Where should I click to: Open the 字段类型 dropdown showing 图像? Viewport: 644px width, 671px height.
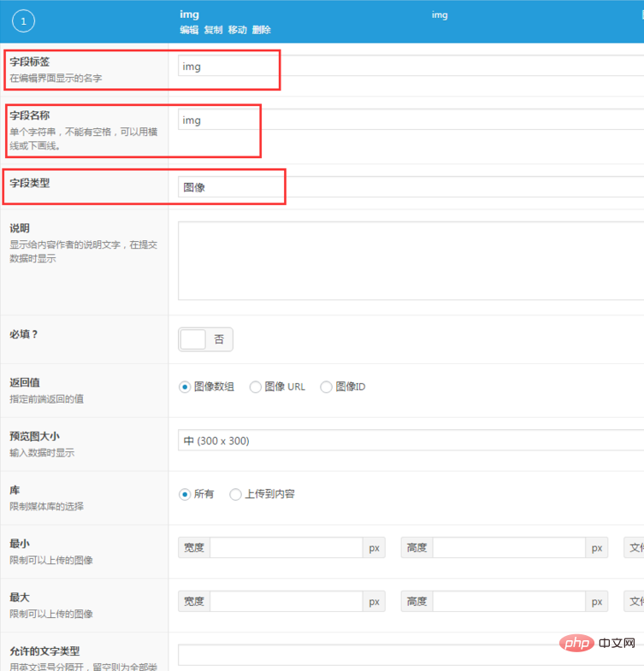[411, 186]
